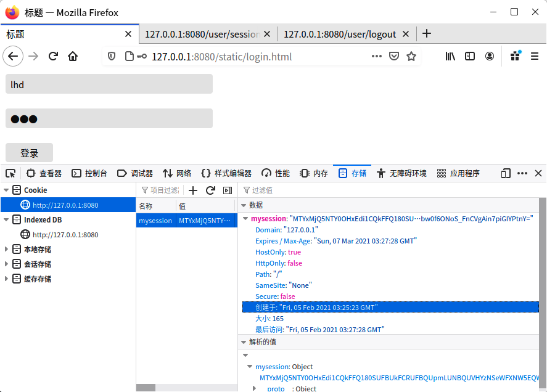Select the 存储 storage panel
The image size is (547, 392).
tap(352, 173)
